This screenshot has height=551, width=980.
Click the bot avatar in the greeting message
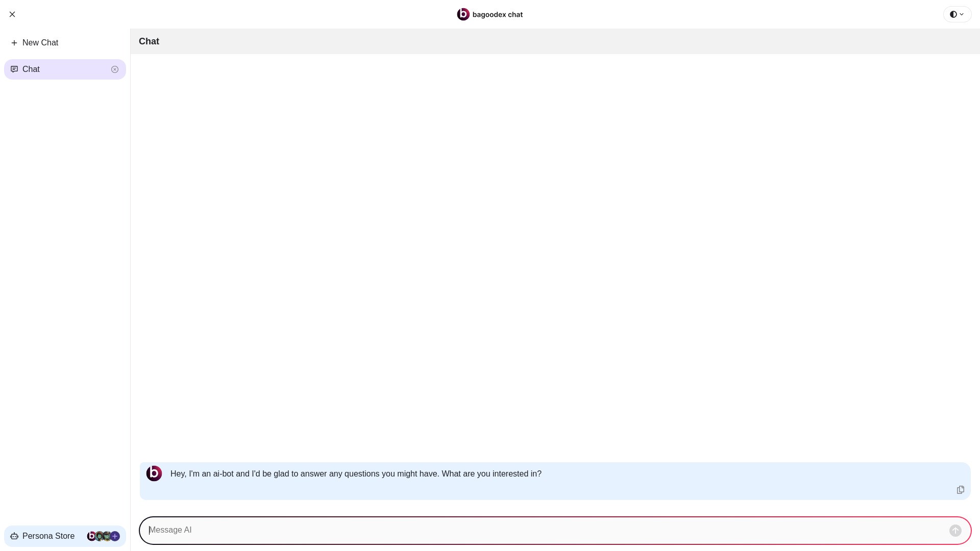tap(154, 473)
